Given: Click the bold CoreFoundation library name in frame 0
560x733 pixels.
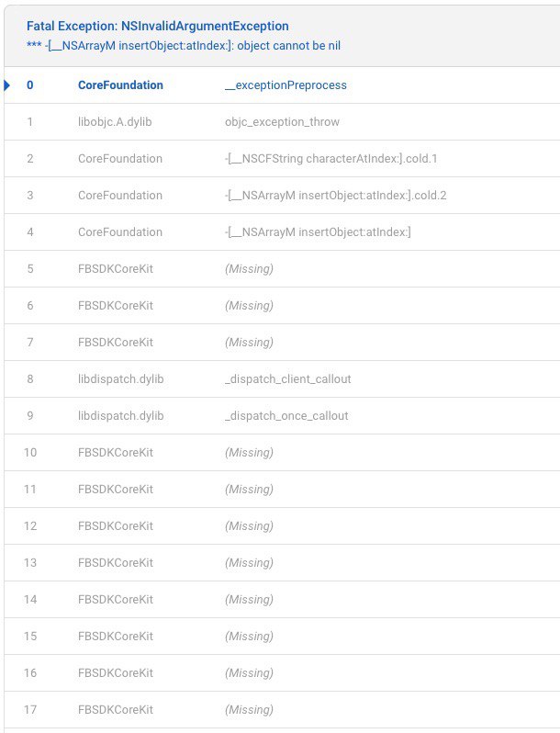Looking at the screenshot, I should tap(120, 85).
